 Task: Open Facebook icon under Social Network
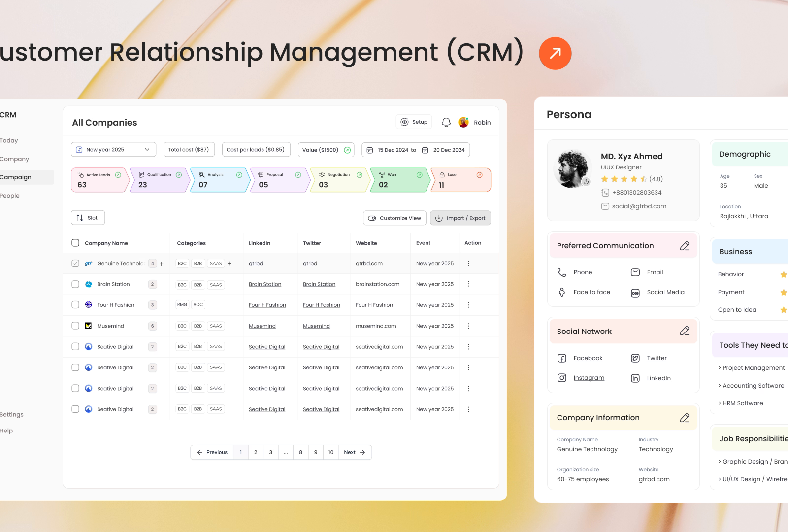point(561,358)
